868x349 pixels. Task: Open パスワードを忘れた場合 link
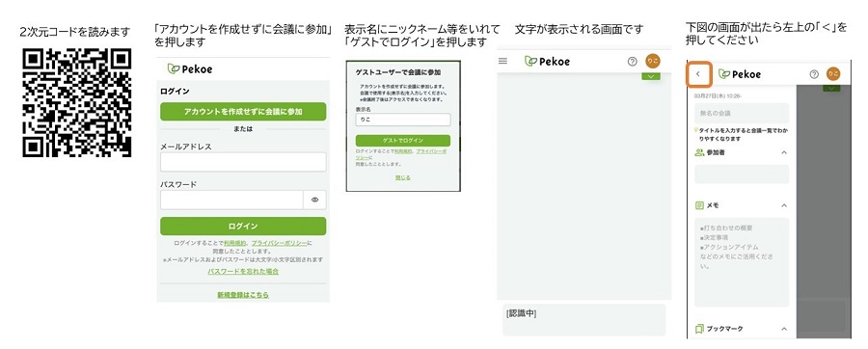(x=243, y=272)
